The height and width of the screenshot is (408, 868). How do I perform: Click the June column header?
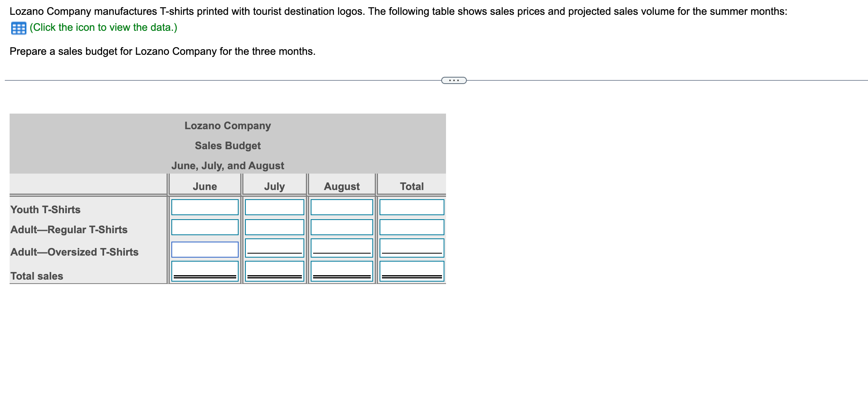point(205,186)
